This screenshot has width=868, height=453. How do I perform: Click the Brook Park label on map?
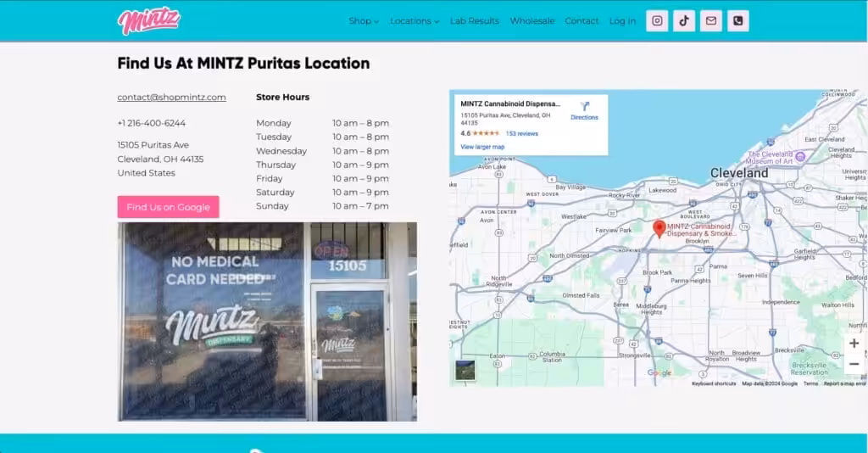[x=657, y=272]
